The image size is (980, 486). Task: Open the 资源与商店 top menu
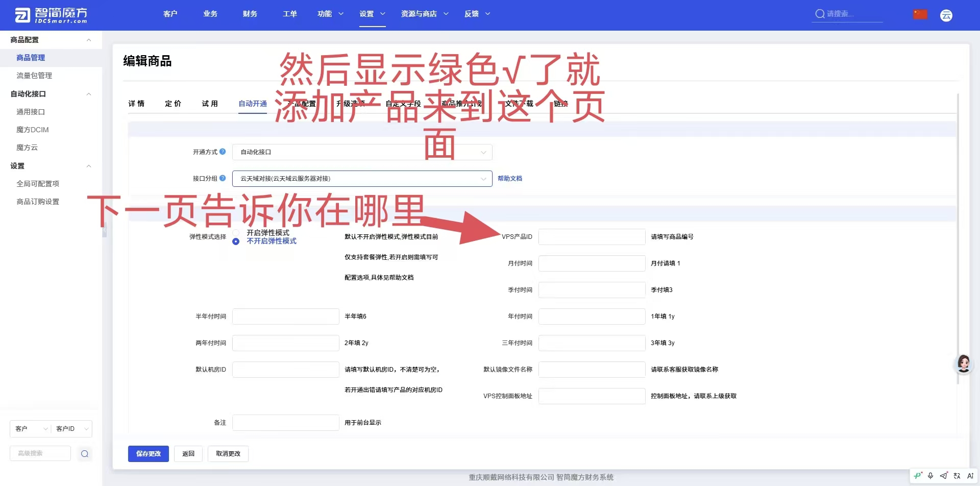pos(425,14)
